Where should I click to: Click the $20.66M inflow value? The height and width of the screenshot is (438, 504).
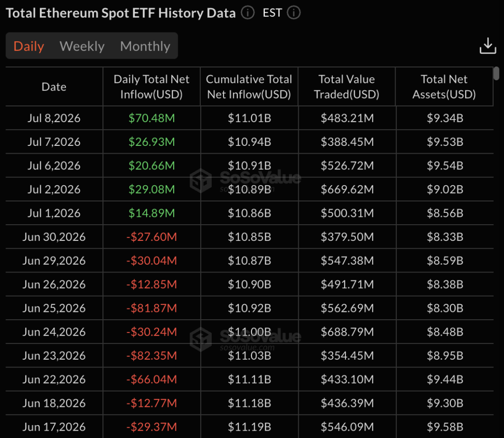pos(152,166)
